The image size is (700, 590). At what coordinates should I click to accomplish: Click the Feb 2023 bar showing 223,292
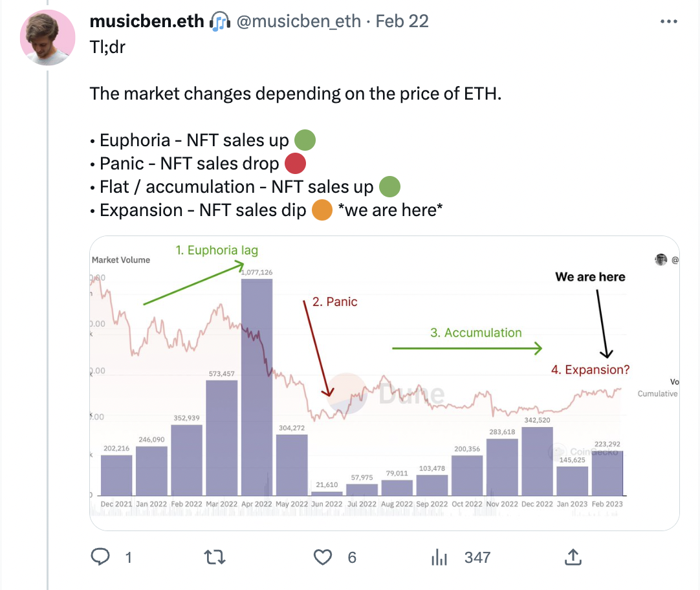(607, 473)
